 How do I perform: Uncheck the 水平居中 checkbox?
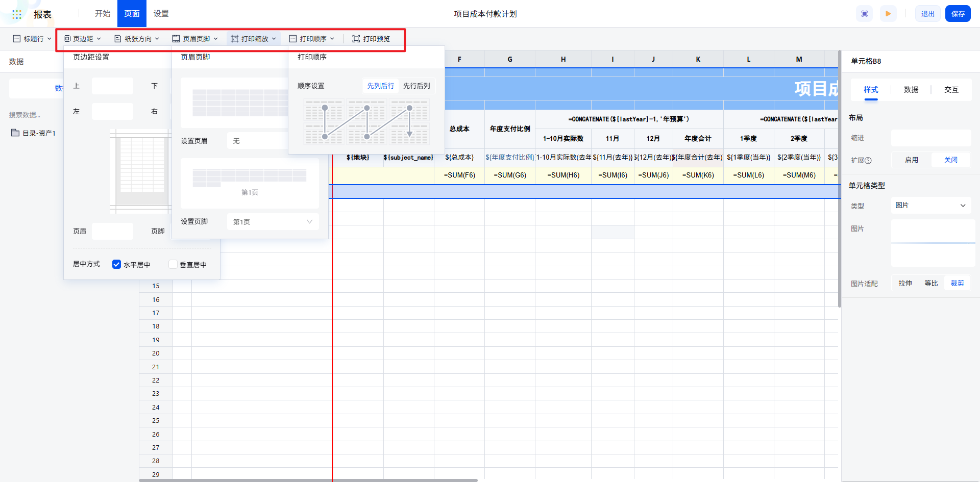click(116, 264)
